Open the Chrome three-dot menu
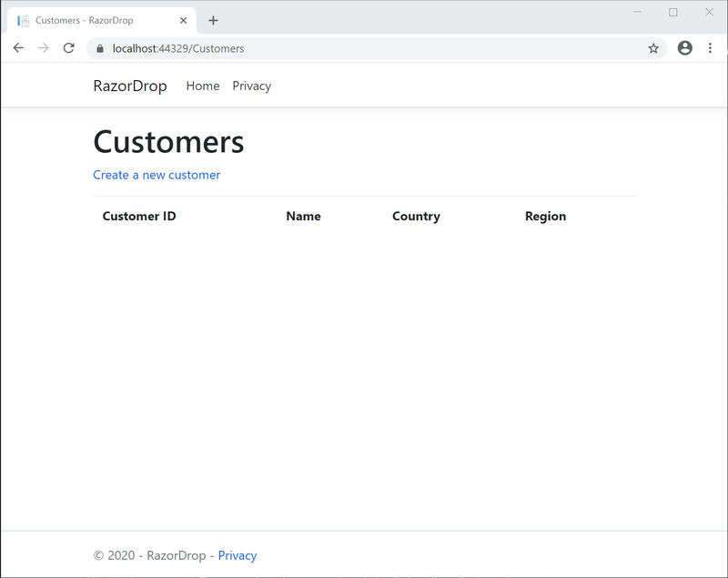 710,48
